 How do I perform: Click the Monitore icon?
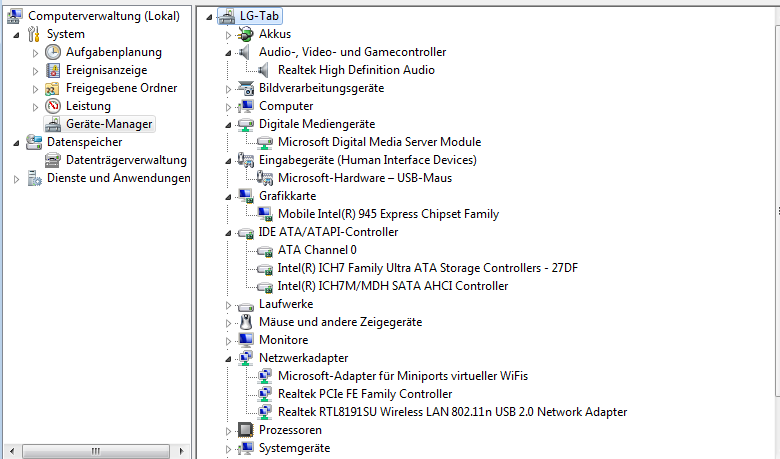click(246, 340)
